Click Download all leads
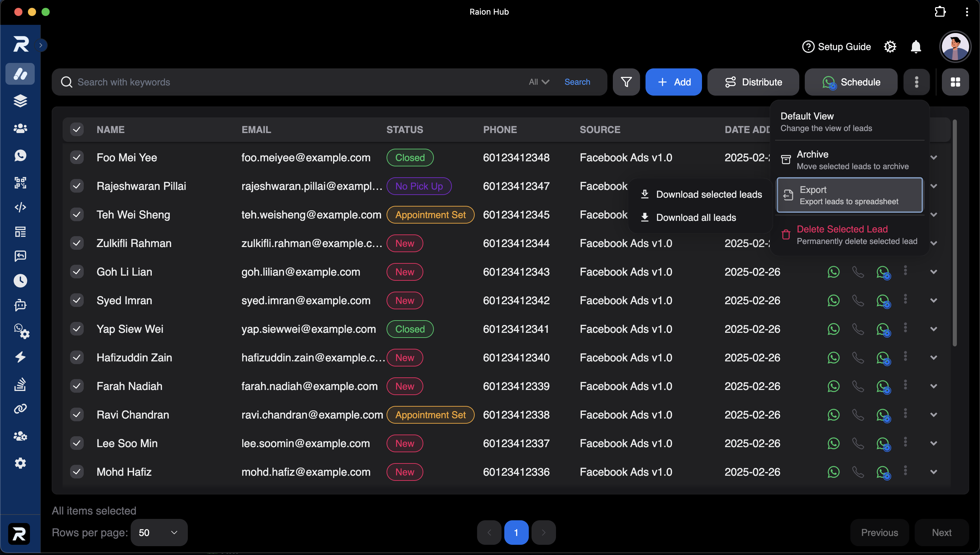 701,218
